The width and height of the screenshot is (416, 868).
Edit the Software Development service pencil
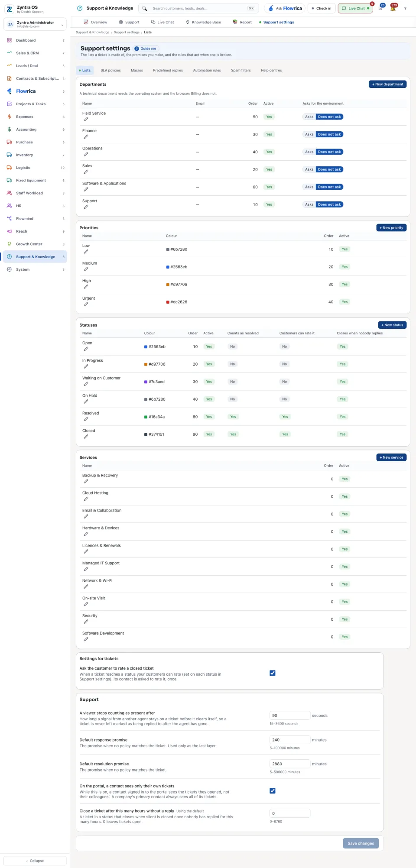click(86, 639)
